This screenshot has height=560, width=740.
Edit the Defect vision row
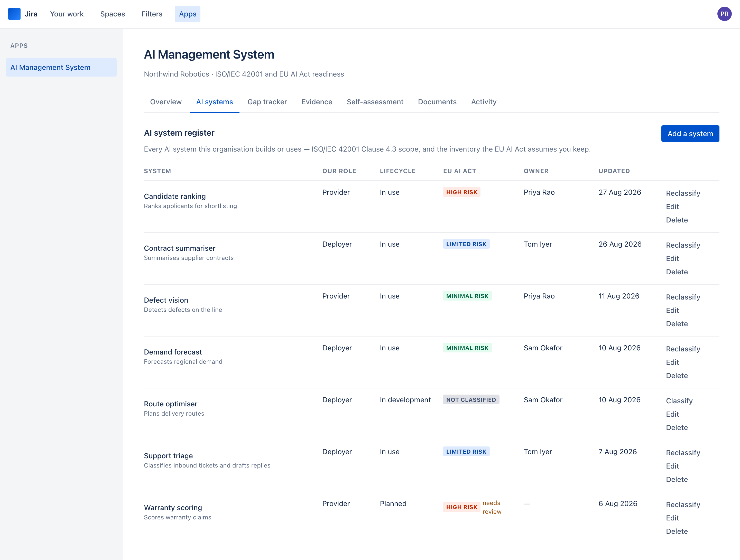[672, 311]
